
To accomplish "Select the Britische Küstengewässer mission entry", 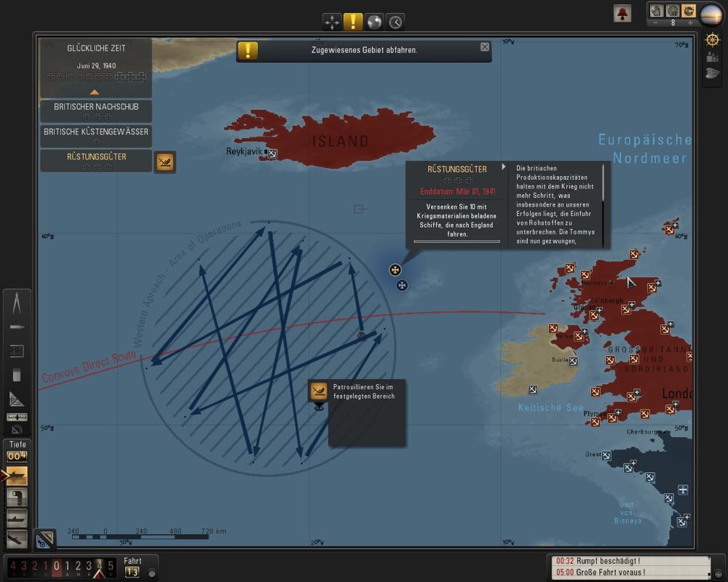I will (x=95, y=136).
